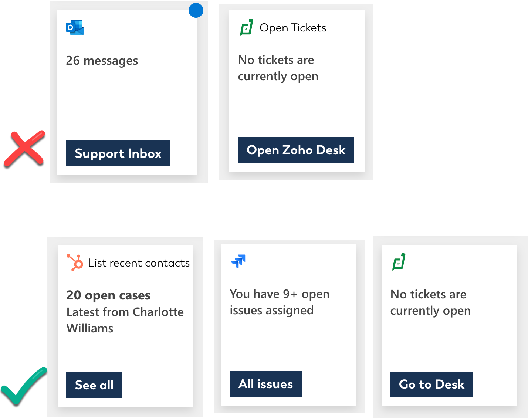The width and height of the screenshot is (528, 420).
Task: Select the Open Tickets card title
Action: (x=293, y=28)
